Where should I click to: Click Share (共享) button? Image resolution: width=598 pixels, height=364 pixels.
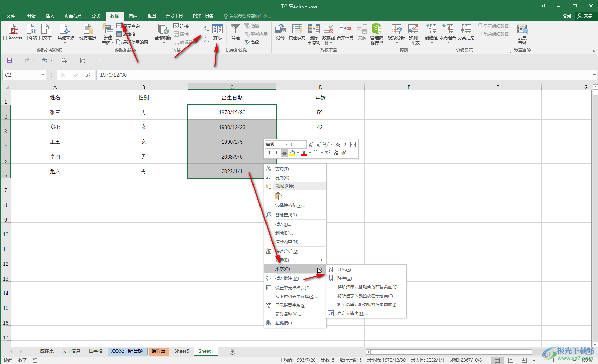click(585, 16)
